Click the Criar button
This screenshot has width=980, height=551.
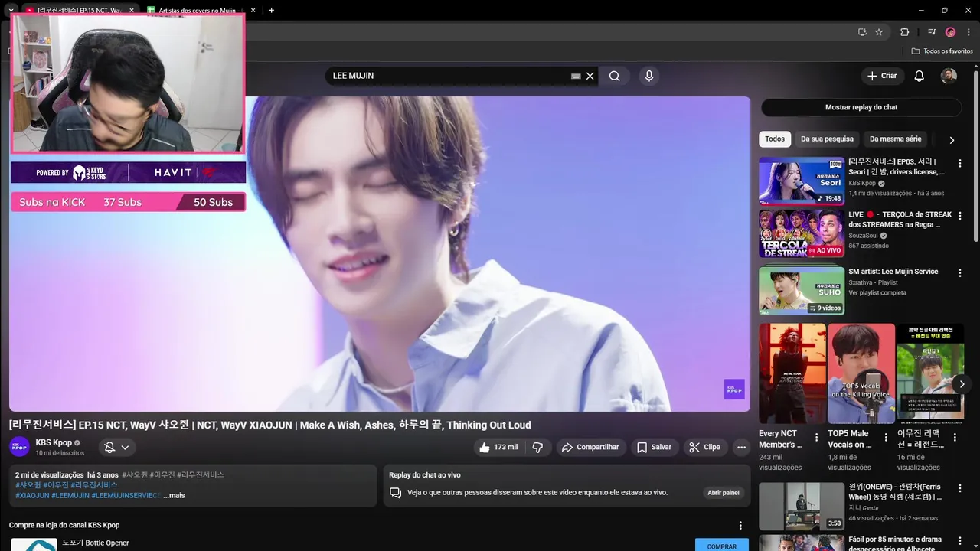point(881,76)
